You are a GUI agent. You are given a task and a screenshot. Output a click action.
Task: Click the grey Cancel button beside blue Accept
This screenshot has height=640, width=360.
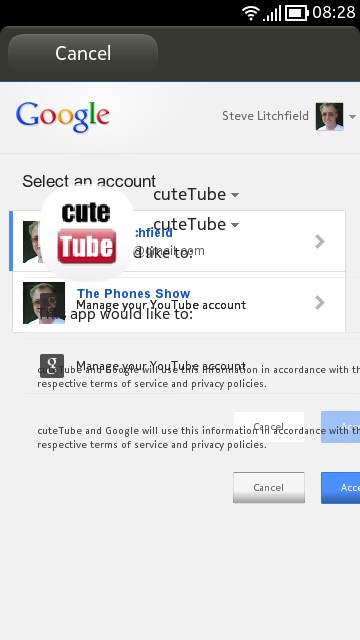pos(269,488)
